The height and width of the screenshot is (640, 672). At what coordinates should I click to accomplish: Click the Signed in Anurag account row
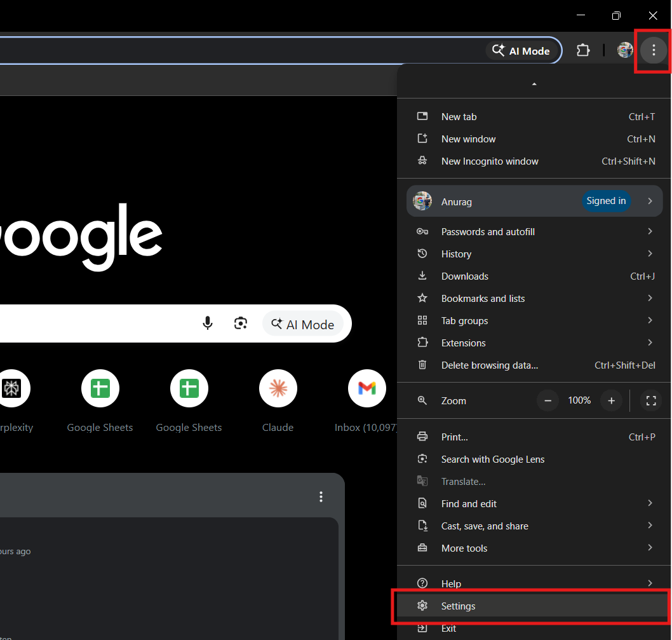[x=534, y=201]
